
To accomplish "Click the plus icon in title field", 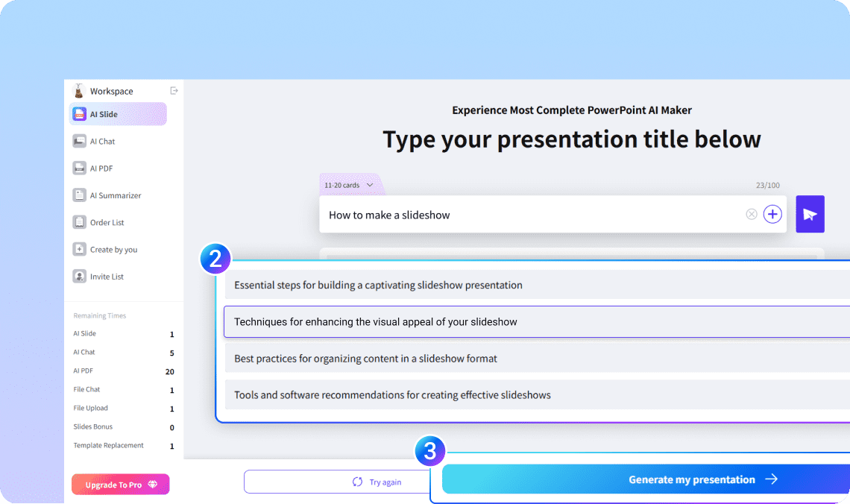I will coord(773,215).
